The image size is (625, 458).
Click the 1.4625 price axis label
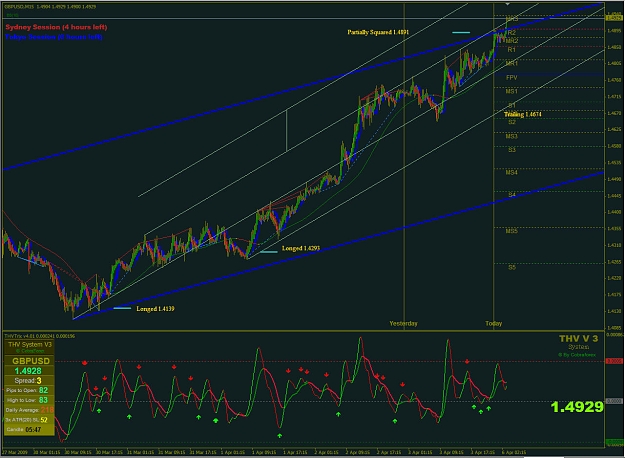614,130
